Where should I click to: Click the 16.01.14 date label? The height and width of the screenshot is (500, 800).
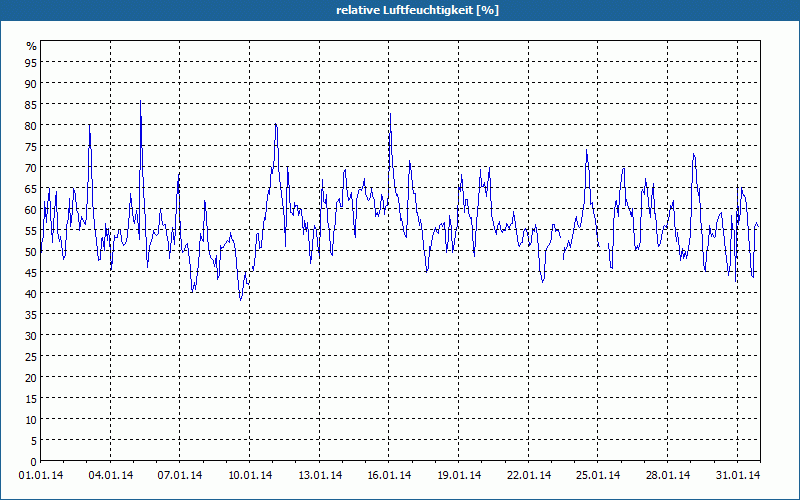click(389, 476)
